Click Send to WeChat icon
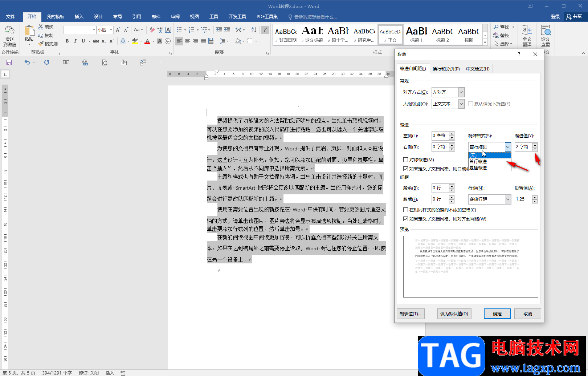The image size is (588, 376). 10,36
